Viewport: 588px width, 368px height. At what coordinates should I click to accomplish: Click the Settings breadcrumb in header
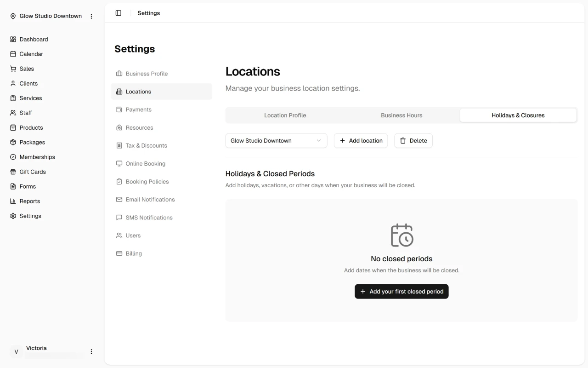pos(149,13)
